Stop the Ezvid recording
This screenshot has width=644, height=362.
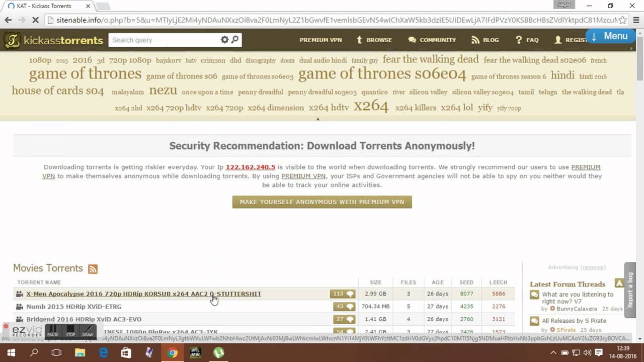point(70,331)
